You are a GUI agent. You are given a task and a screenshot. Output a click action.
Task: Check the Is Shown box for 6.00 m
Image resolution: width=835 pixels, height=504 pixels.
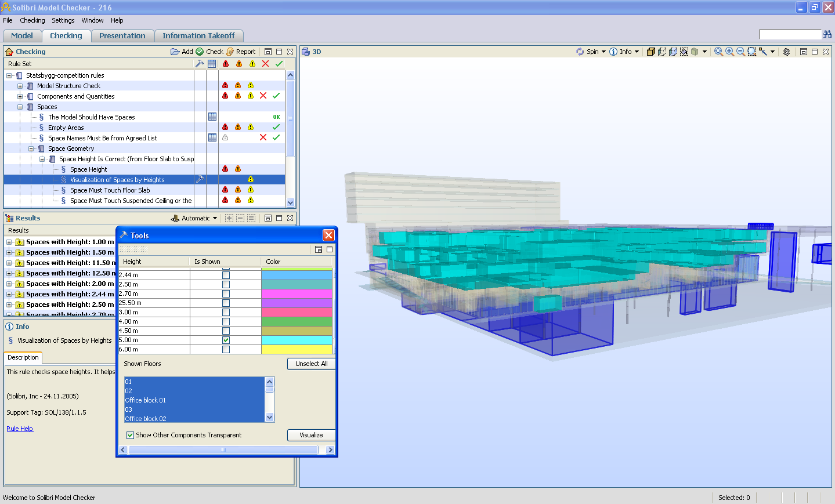pyautogui.click(x=226, y=349)
